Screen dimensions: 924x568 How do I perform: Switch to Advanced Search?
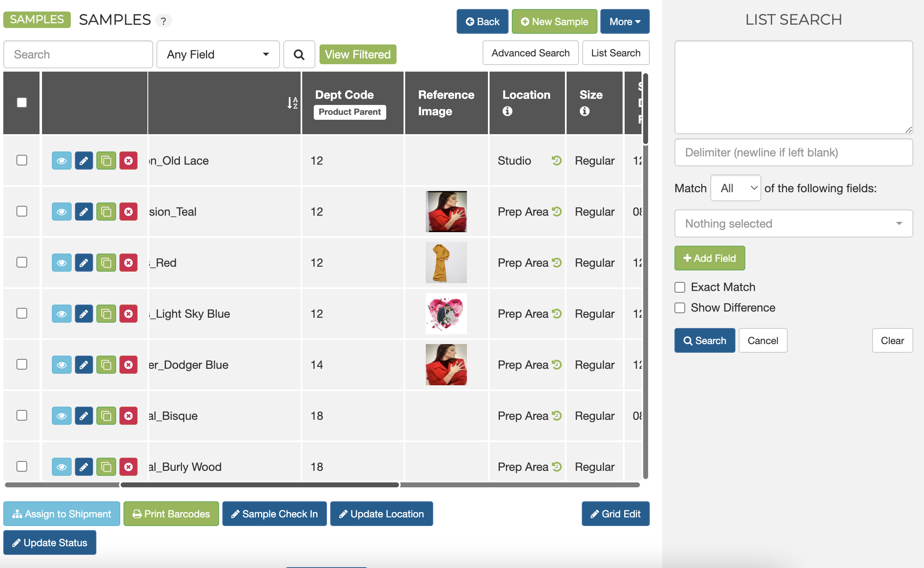530,53
